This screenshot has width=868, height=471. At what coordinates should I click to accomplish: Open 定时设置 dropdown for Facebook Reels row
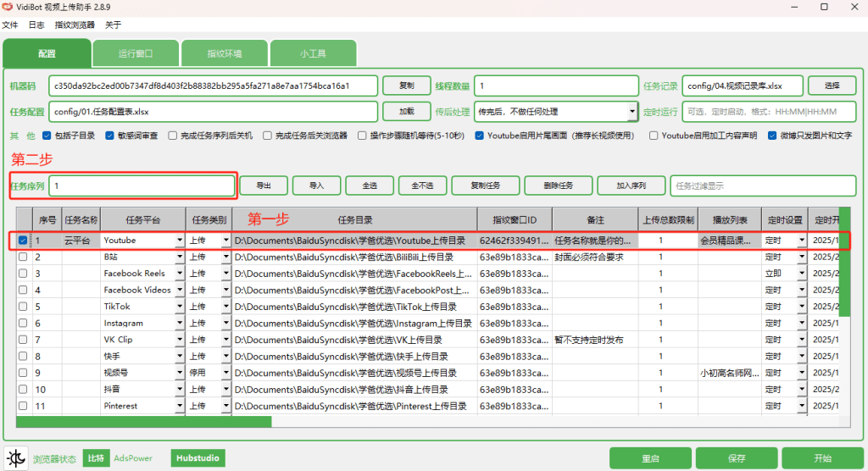(x=799, y=274)
